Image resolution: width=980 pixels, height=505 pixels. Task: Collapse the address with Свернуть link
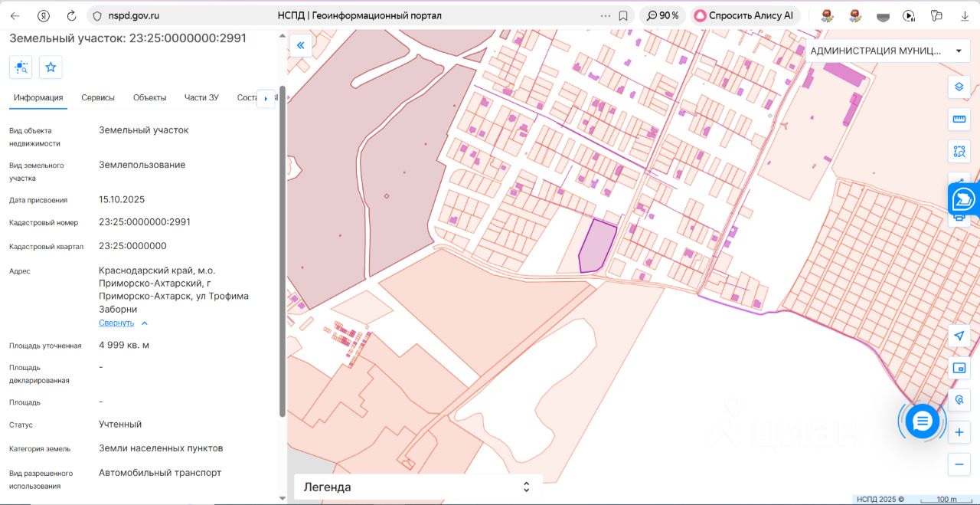coord(116,323)
